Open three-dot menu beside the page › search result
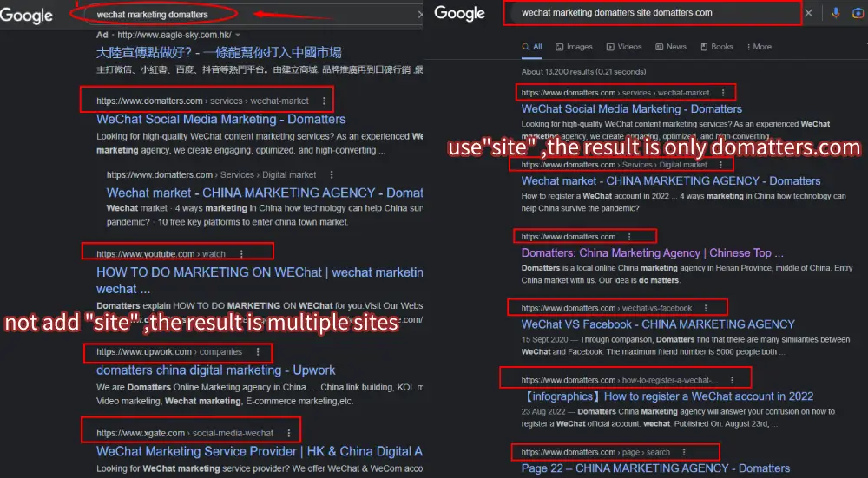 pos(684,452)
